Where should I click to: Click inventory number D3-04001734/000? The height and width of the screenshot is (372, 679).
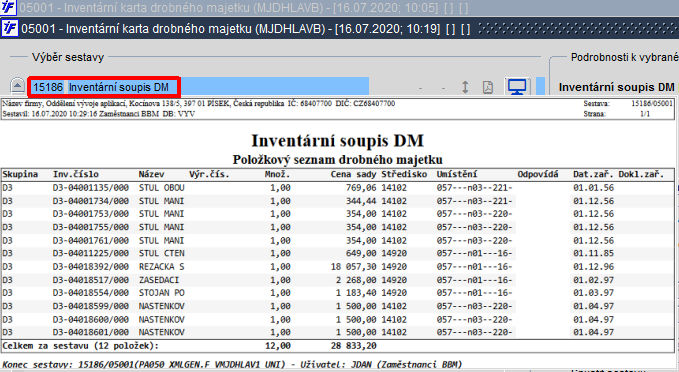click(91, 201)
